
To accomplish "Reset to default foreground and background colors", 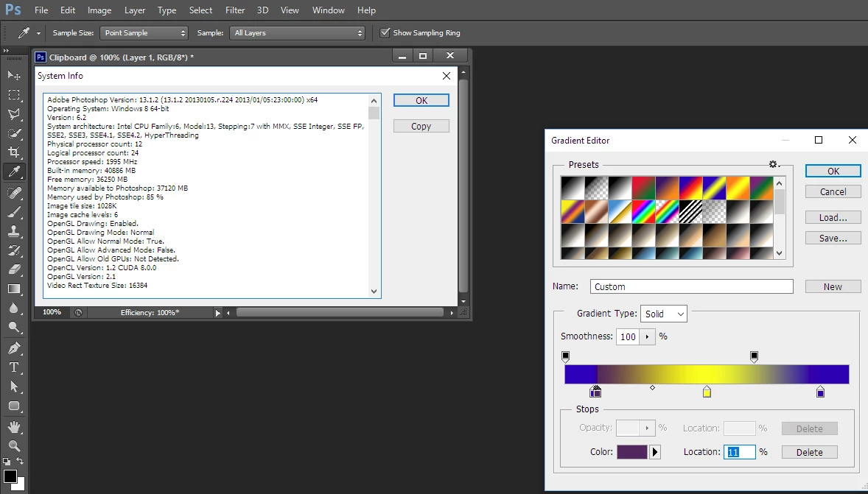I will pos(7,461).
